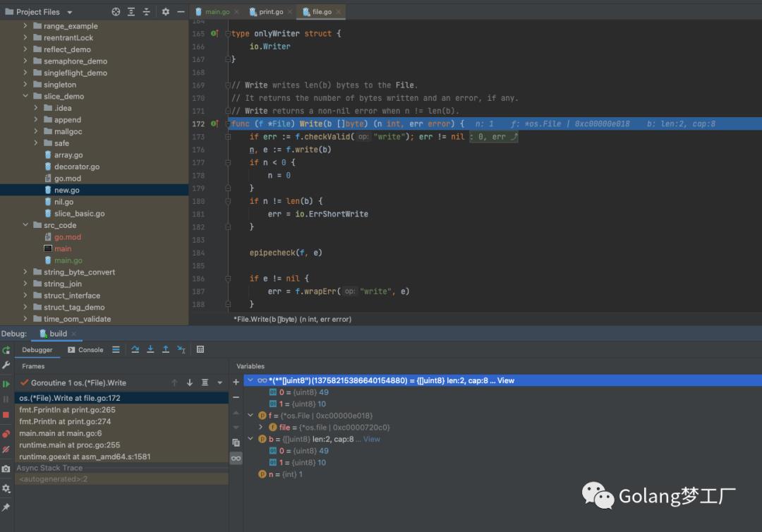Open Evaluate Expression calculator icon
The image size is (762, 532).
click(x=200, y=349)
